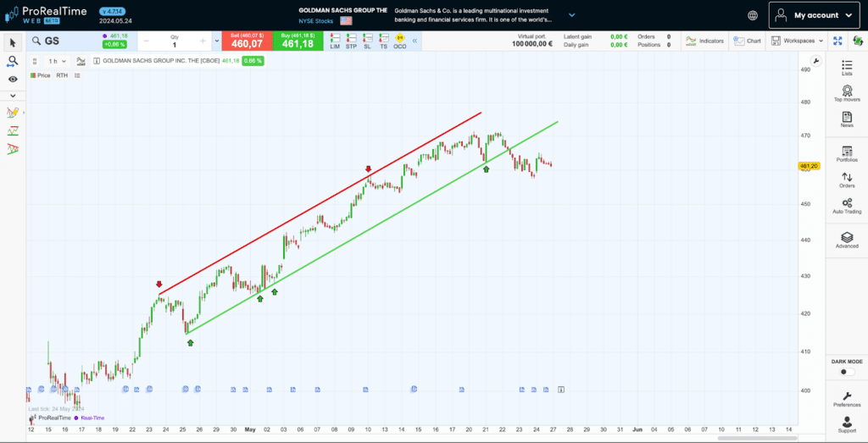
Task: Add an SL stop loss order
Action: point(367,42)
